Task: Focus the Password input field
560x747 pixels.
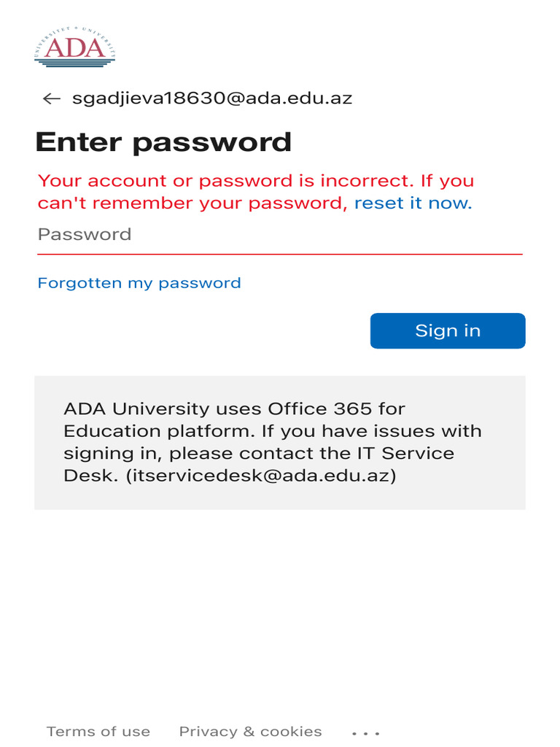Action: [280, 235]
